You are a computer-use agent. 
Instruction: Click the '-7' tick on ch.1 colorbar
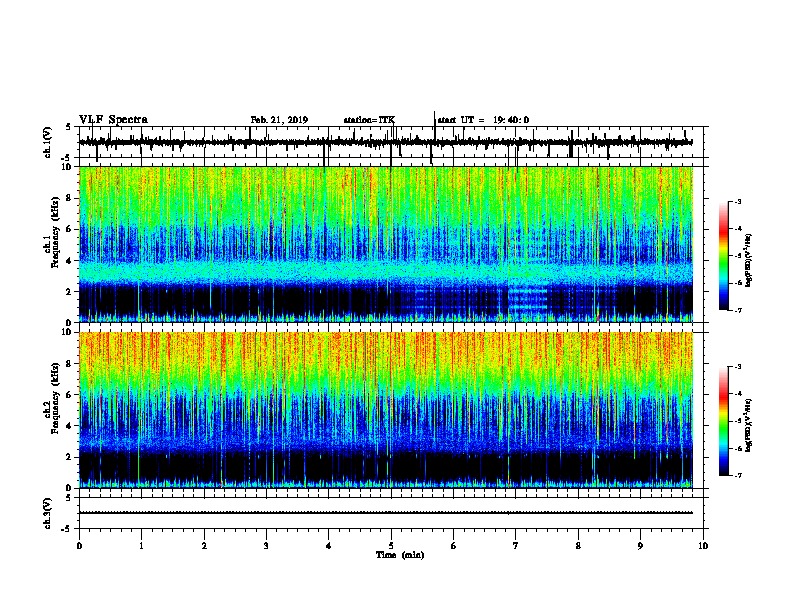tap(737, 310)
